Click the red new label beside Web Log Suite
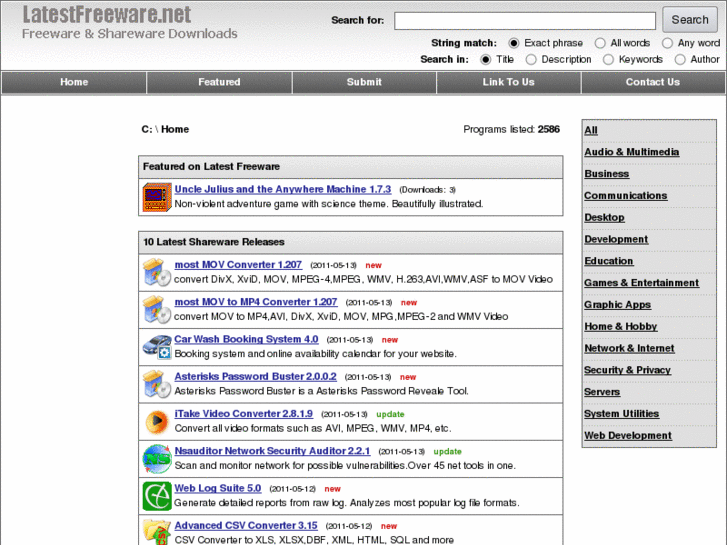The width and height of the screenshot is (727, 545). click(x=332, y=489)
